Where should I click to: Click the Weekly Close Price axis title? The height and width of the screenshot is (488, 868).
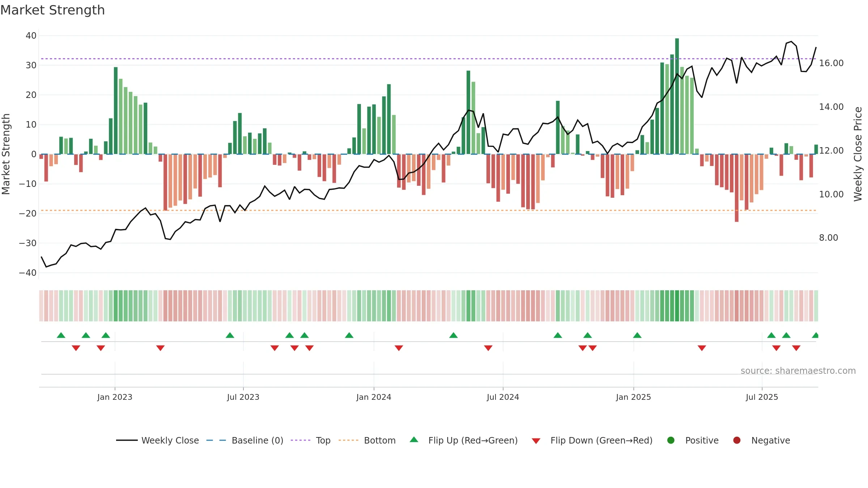click(x=858, y=154)
